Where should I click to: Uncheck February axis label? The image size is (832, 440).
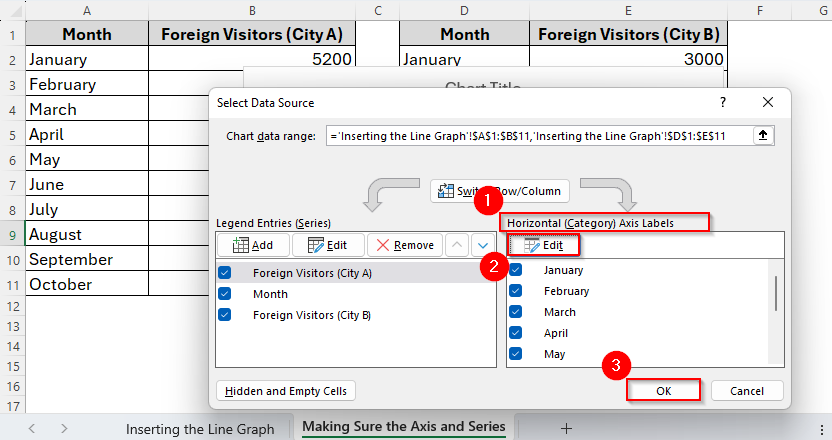515,291
